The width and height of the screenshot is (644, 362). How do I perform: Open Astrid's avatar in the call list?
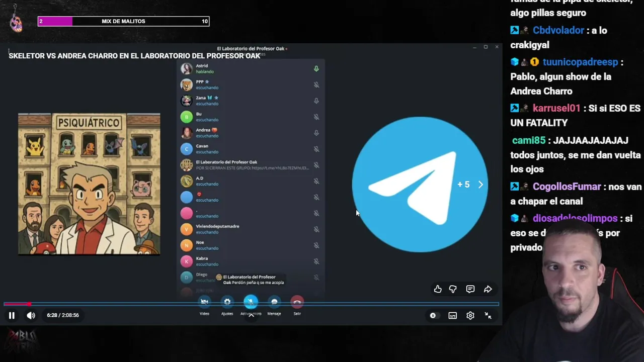187,69
